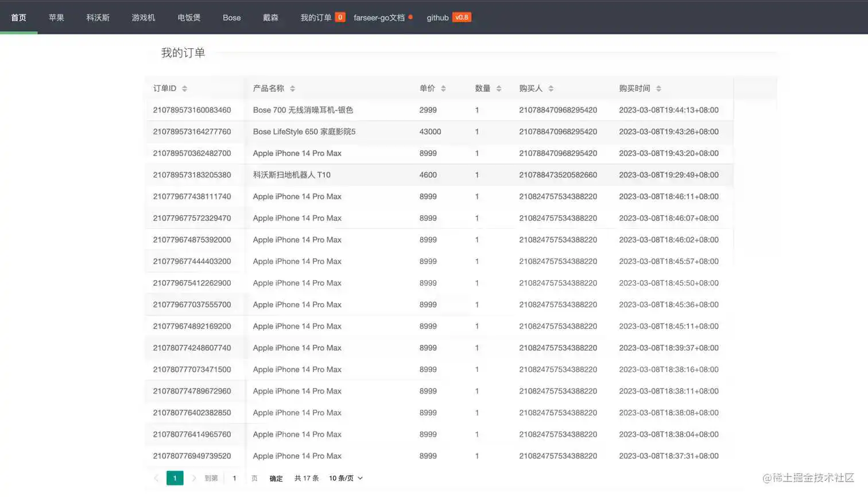868x497 pixels.
Task: Click order ID 210789573160083460
Action: [x=192, y=110]
